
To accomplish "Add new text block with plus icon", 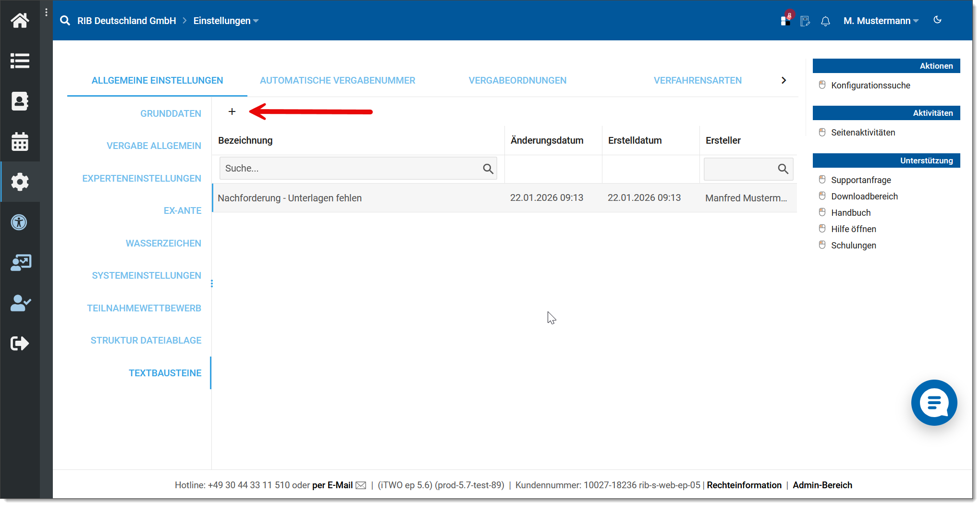I will [x=232, y=112].
